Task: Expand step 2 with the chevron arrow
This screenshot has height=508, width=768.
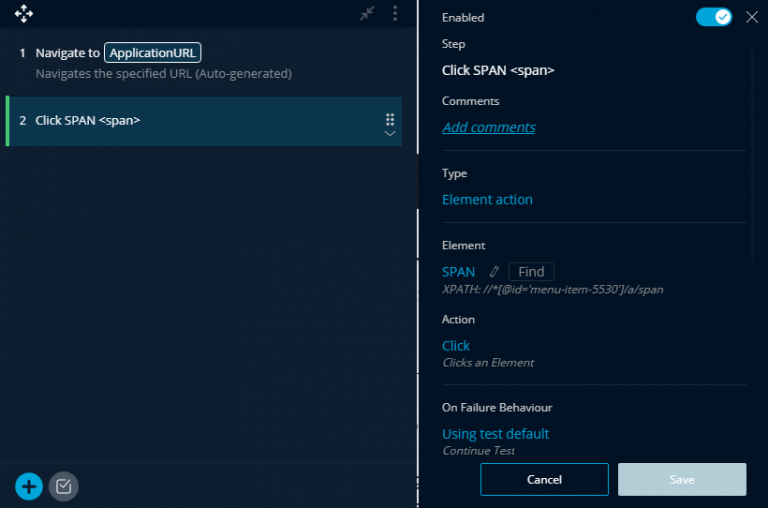Action: (390, 133)
